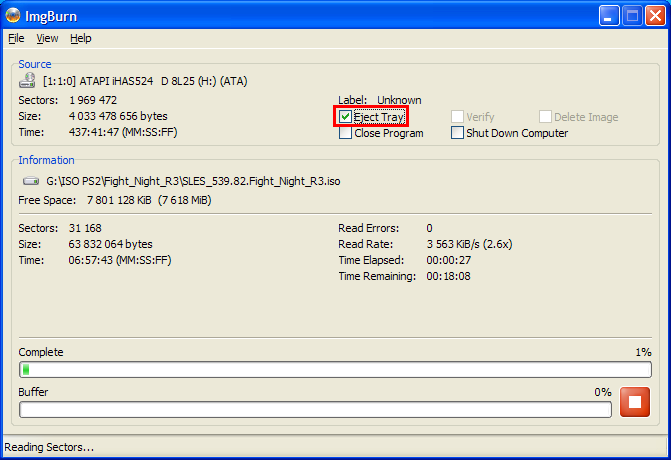Click the red Stop button

(x=635, y=402)
